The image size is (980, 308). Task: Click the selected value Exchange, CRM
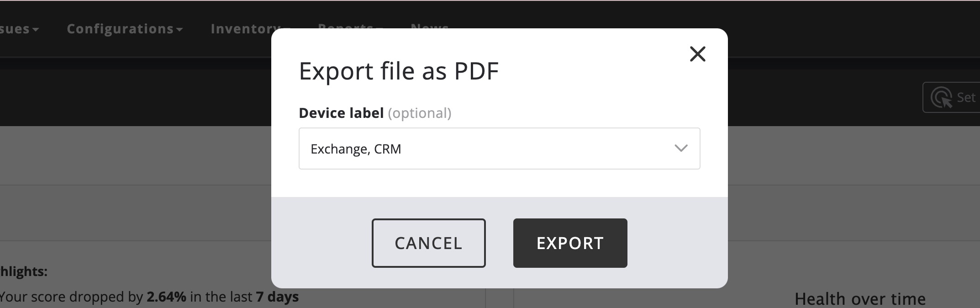(x=356, y=149)
